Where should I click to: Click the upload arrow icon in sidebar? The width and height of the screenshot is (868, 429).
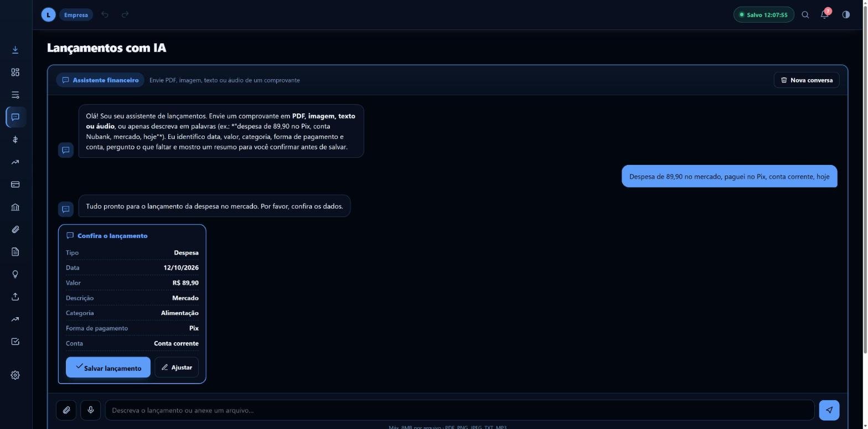point(15,297)
